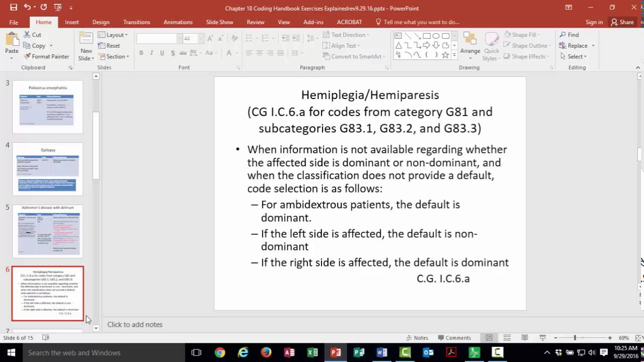Click the Redo icon in title bar

point(44,8)
